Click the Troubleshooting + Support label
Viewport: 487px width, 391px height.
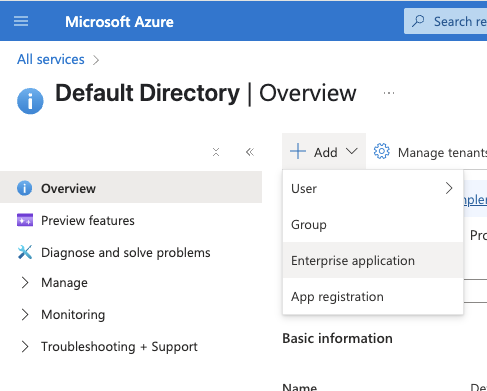click(x=119, y=347)
